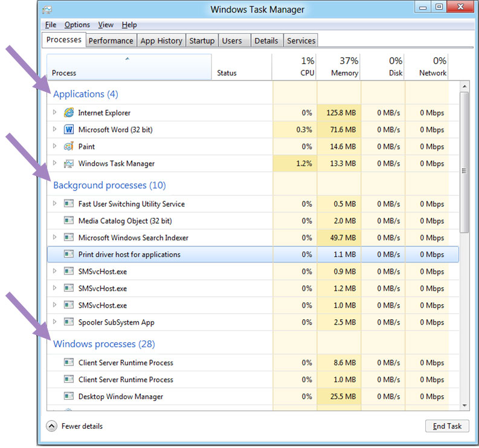Expand the Internet Explorer process group
Screen dimensions: 479x448
54,113
